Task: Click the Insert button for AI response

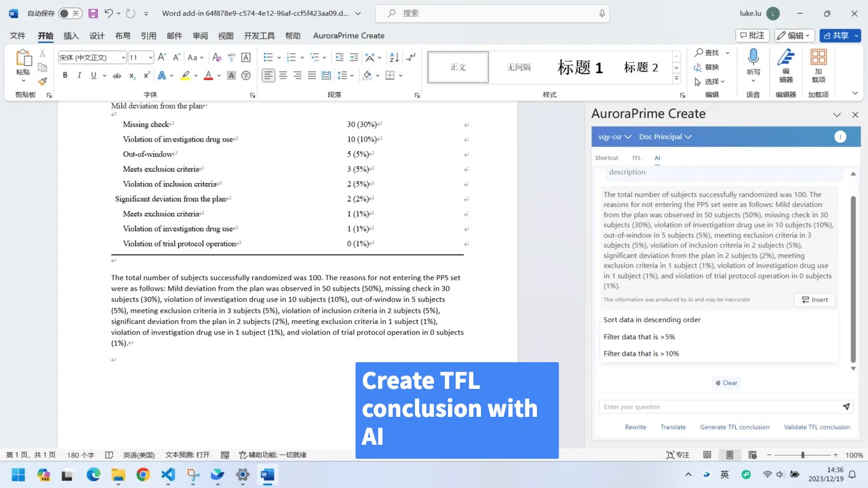Action: point(815,300)
